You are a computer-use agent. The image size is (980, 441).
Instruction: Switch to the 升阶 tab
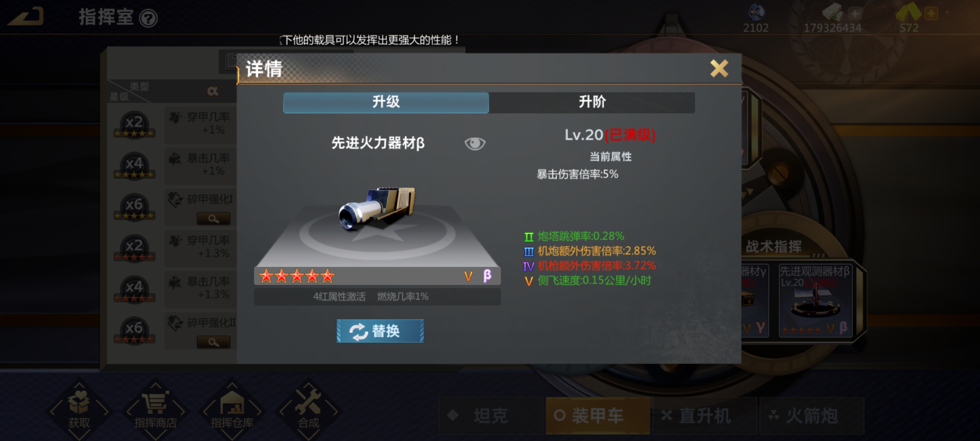592,102
